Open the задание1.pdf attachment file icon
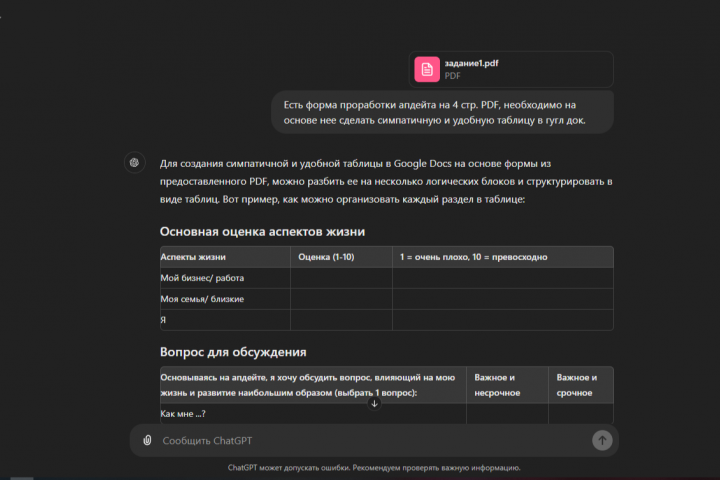This screenshot has width=720, height=480. (x=427, y=69)
